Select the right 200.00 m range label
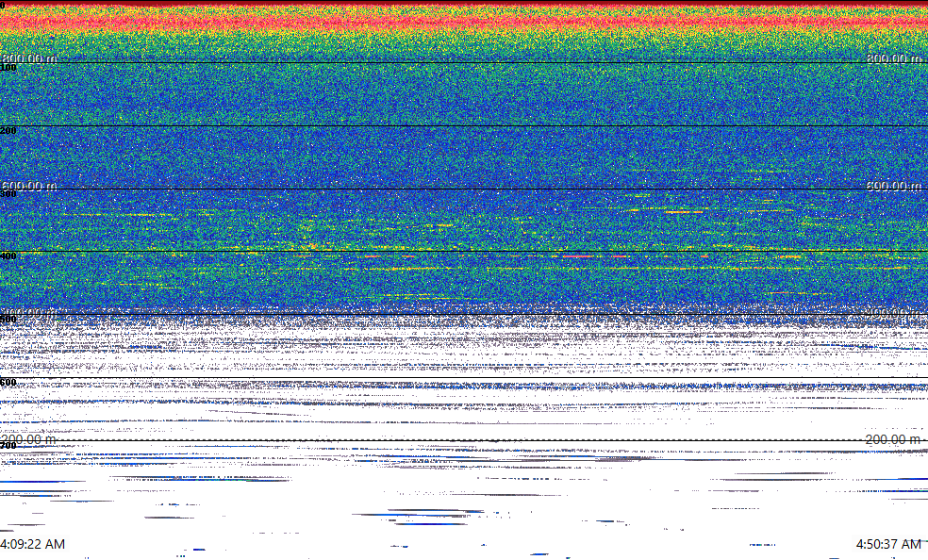The height and width of the screenshot is (560, 928). click(893, 439)
